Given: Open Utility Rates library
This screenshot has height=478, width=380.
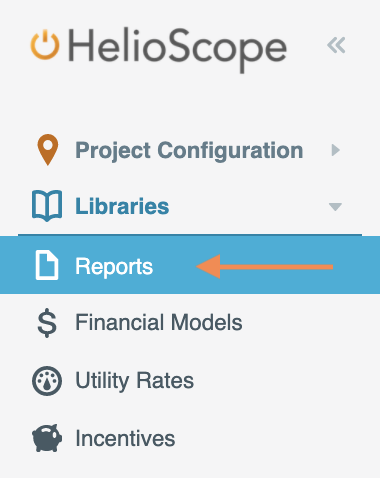Looking at the screenshot, I should tap(134, 381).
